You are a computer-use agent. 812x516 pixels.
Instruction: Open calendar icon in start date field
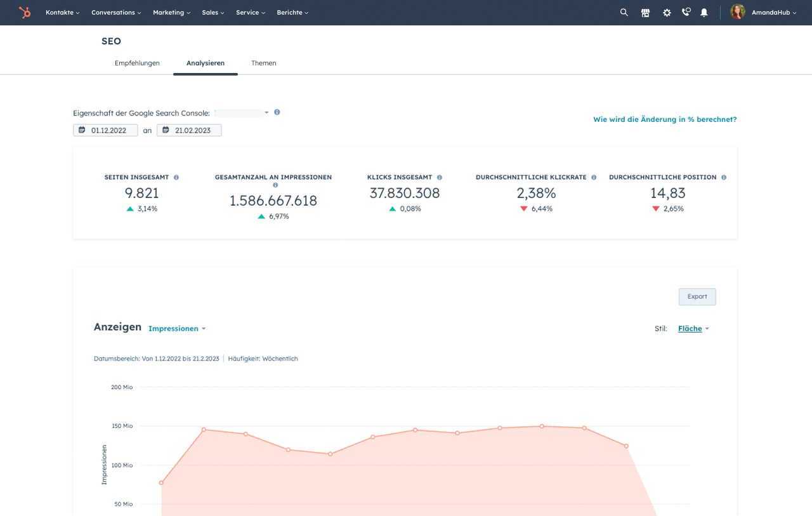coord(82,129)
